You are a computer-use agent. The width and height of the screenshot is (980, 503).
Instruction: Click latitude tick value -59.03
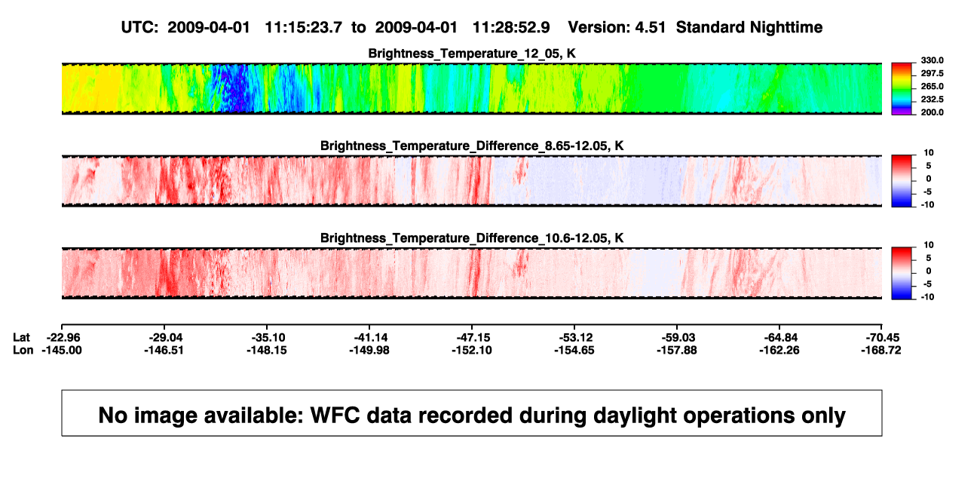[x=677, y=337]
